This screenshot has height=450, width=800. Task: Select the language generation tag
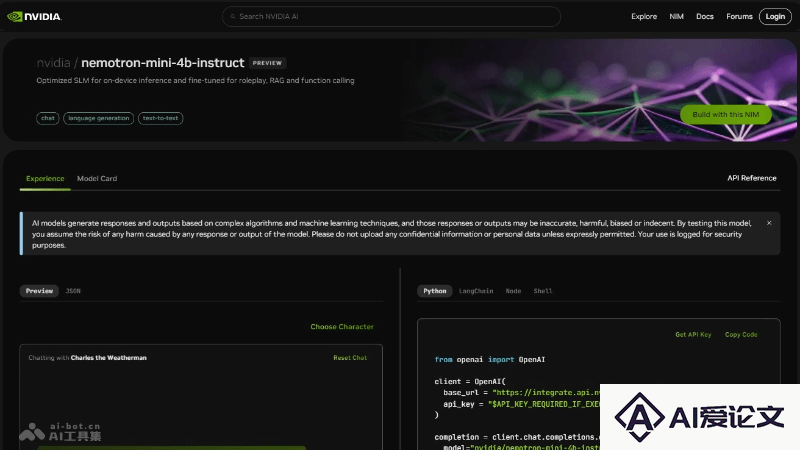pos(98,118)
